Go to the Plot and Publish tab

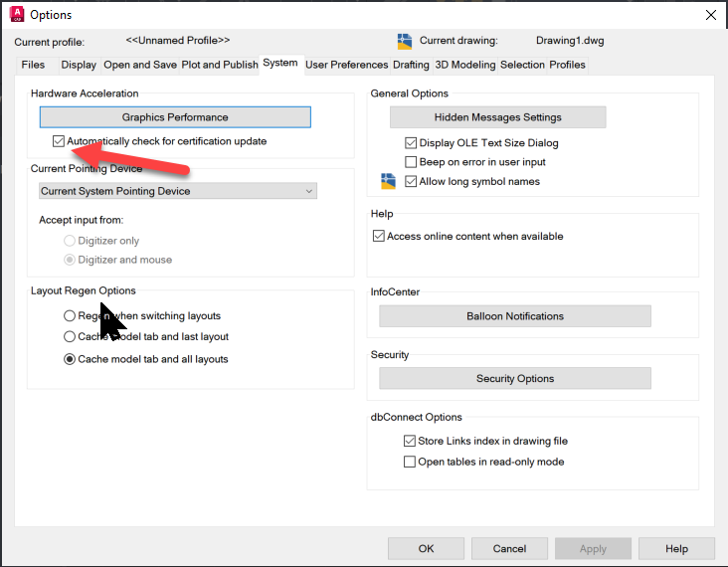pos(220,65)
